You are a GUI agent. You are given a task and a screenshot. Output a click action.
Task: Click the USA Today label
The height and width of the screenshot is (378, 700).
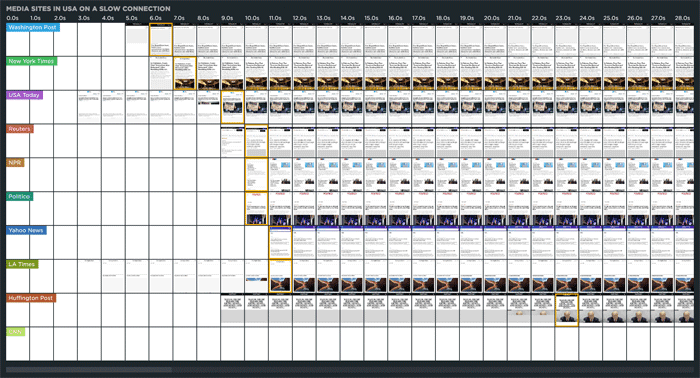coord(24,95)
